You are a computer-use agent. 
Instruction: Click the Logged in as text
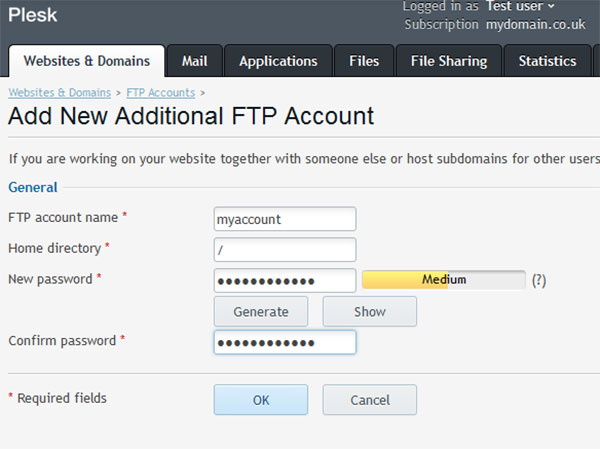pyautogui.click(x=440, y=6)
